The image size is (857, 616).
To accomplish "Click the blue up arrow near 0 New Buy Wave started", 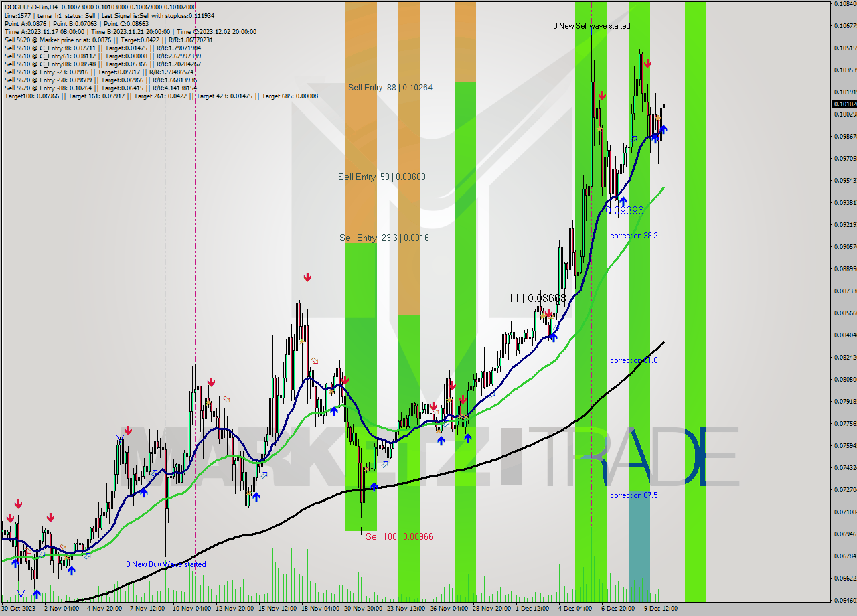I will tap(72, 570).
